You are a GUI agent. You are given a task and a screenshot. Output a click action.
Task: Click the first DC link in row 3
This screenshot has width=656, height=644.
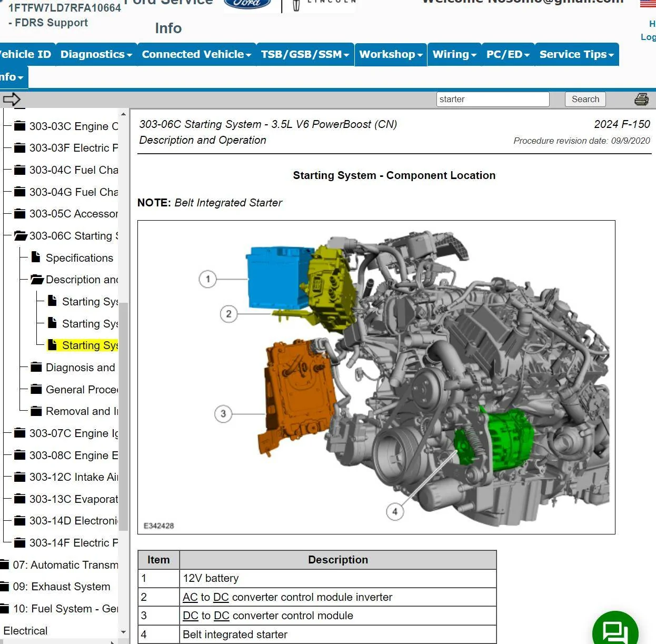191,616
